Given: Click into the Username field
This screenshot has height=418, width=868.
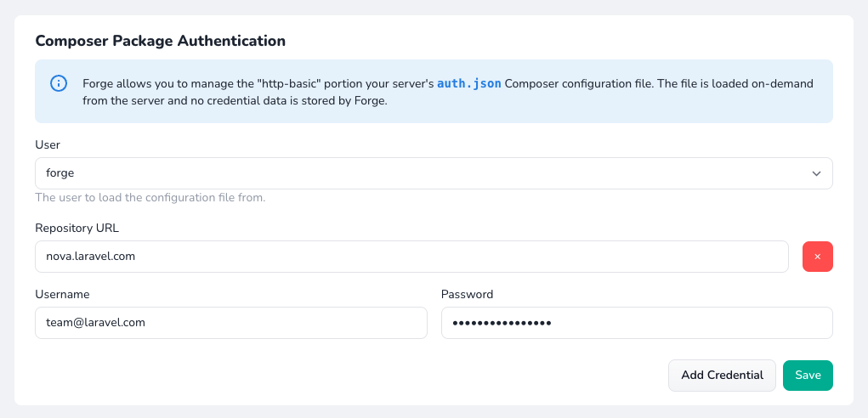Looking at the screenshot, I should 230,323.
